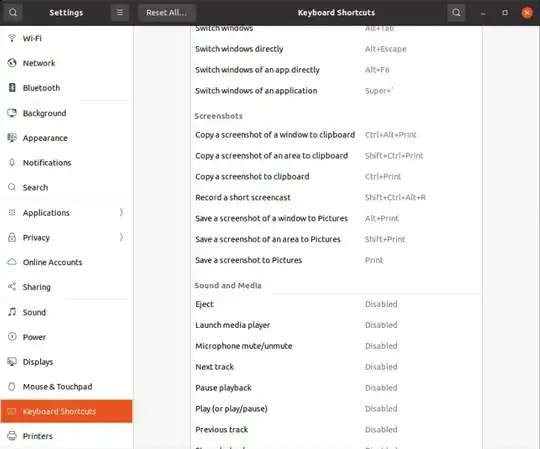Click the search icon in Keyboard Shortcuts header
Viewport: 540px width, 449px height.
[x=456, y=13]
